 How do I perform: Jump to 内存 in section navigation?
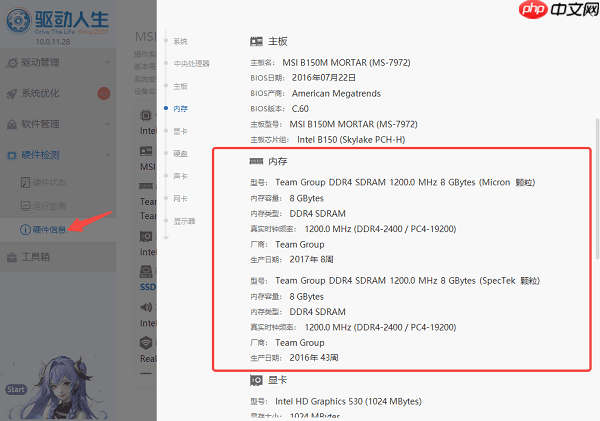pos(180,109)
